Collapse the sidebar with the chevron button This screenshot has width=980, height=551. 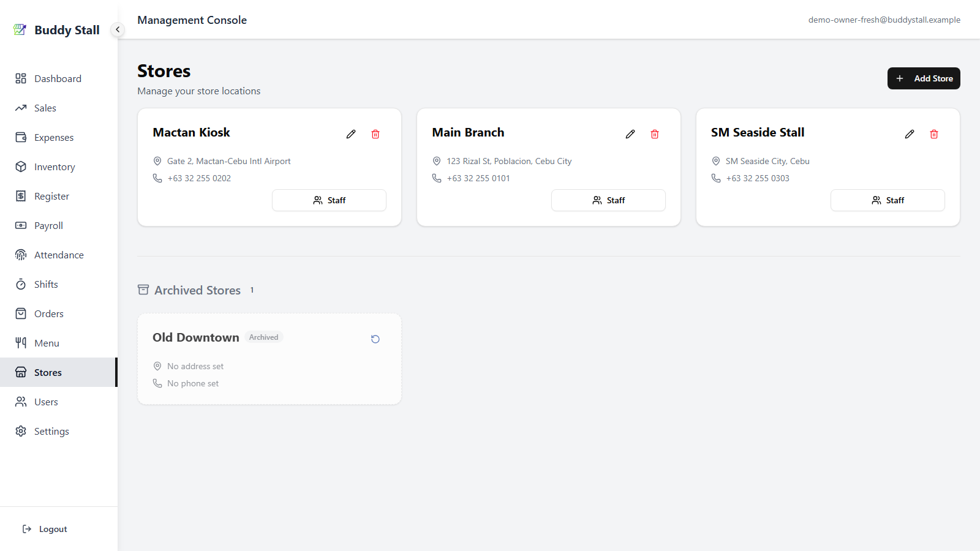[118, 29]
